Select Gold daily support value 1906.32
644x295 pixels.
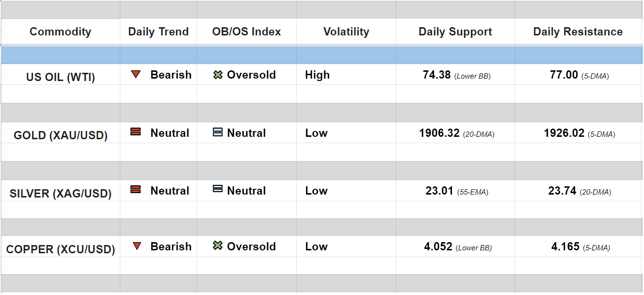pyautogui.click(x=439, y=133)
